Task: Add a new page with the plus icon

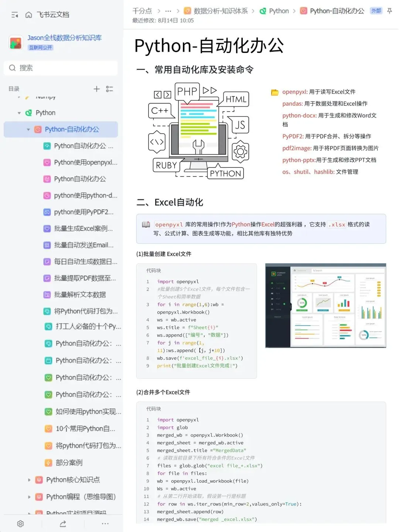Action: coord(96,89)
